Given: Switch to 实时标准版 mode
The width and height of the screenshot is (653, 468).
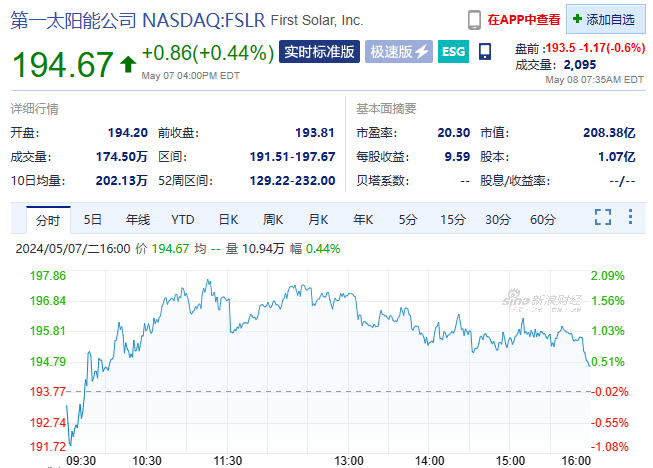Looking at the screenshot, I should coord(319,52).
